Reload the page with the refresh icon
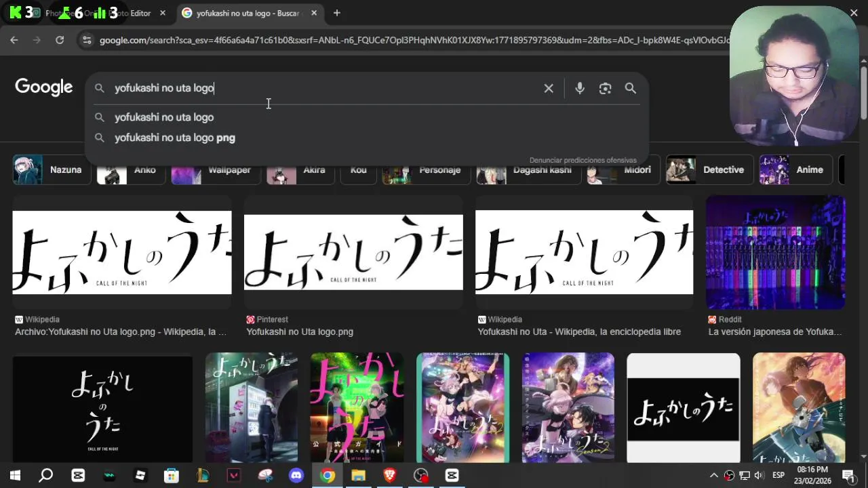The height and width of the screenshot is (488, 868). [x=60, y=40]
